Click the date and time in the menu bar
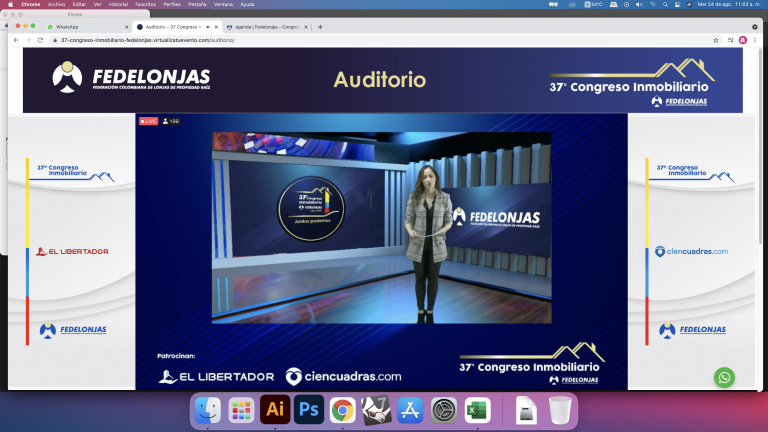Image resolution: width=768 pixels, height=432 pixels. (729, 4)
